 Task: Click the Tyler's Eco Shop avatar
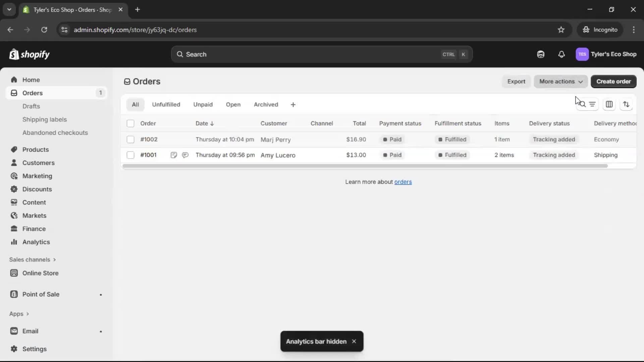pyautogui.click(x=582, y=54)
